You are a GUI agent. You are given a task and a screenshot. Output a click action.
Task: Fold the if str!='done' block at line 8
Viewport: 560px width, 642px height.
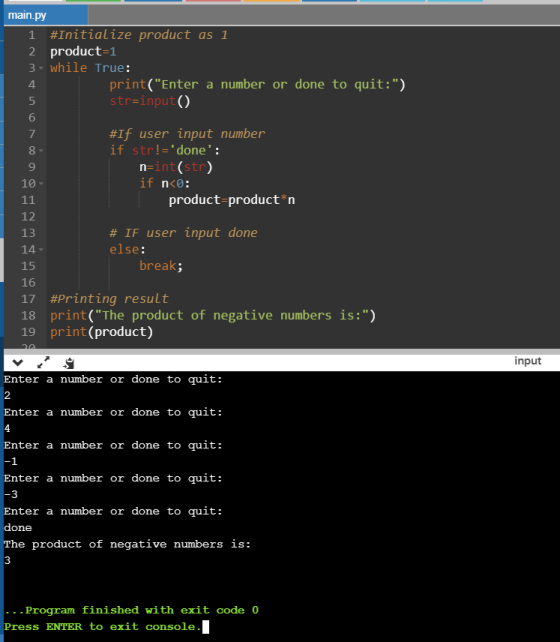pyautogui.click(x=41, y=151)
